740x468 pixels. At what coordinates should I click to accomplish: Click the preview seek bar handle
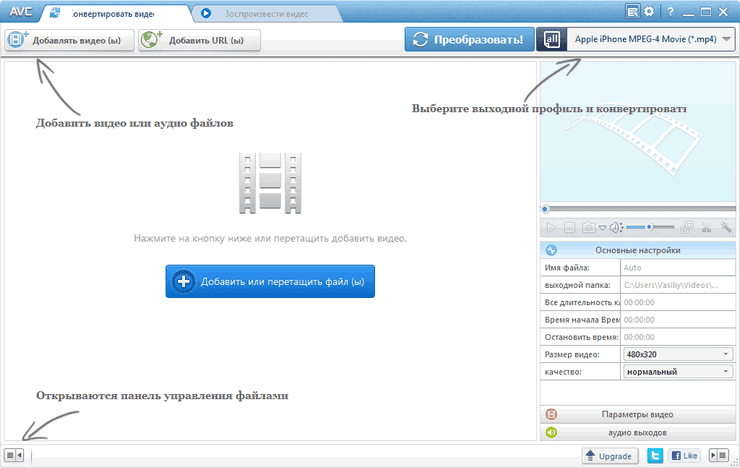(x=545, y=209)
